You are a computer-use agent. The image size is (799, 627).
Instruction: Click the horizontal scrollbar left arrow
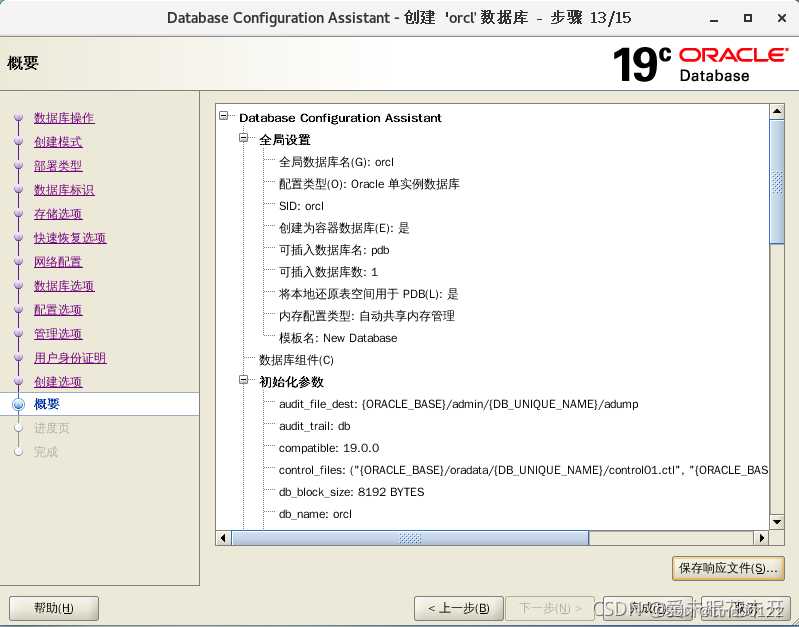(x=223, y=538)
